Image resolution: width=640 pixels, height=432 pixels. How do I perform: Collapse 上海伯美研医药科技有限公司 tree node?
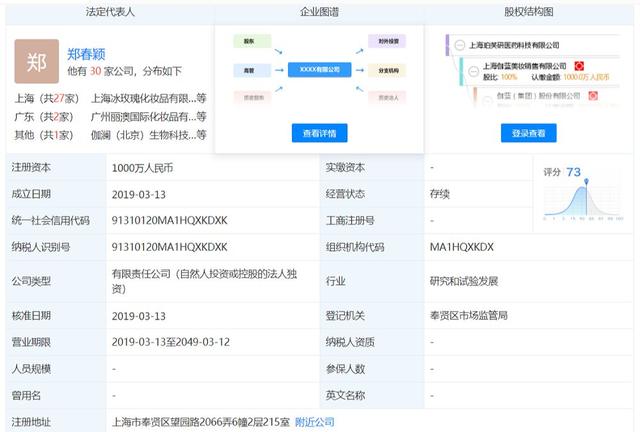pos(460,45)
